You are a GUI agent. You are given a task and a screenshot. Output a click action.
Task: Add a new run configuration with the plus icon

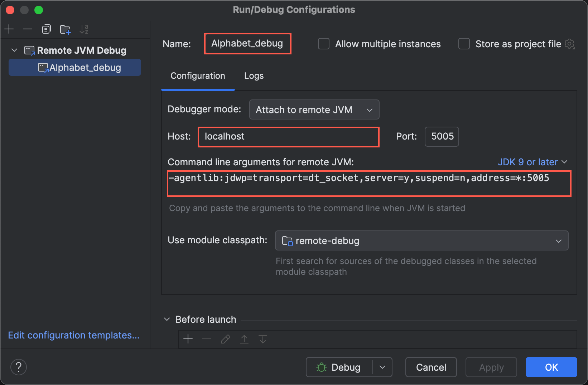9,29
